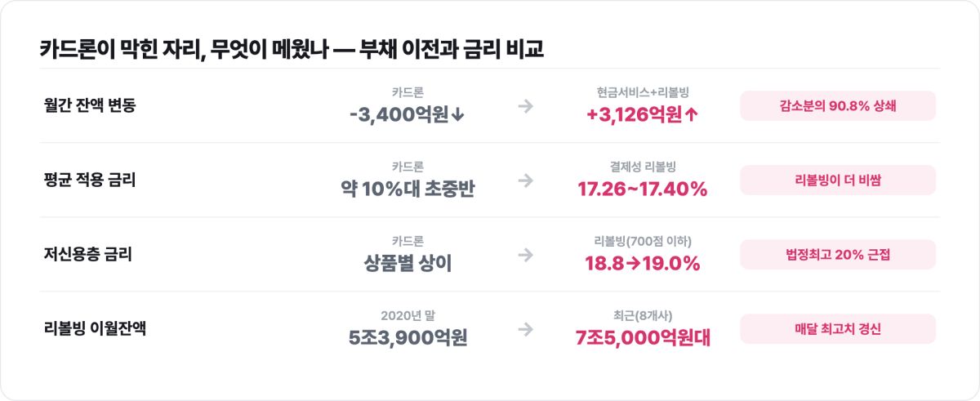The image size is (980, 401).
Task: Click the arrow icon in 리볼빙 이월잔액 row
Action: pos(526,329)
